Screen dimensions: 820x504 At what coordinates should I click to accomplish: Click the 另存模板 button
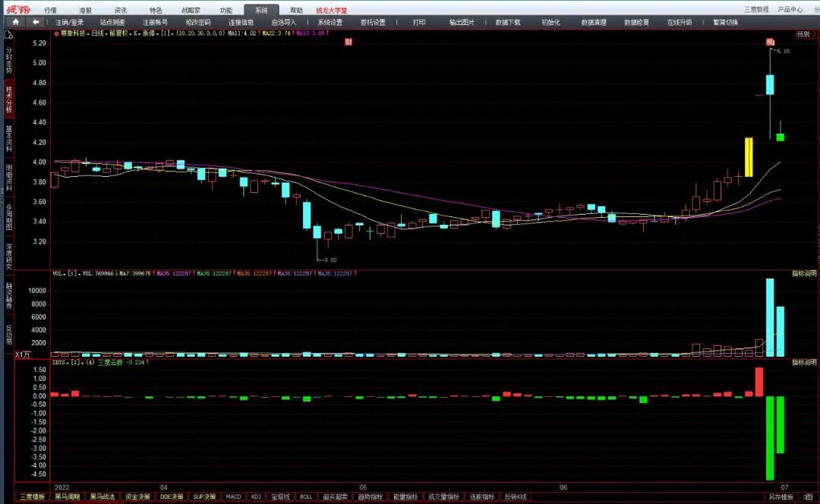coord(781,497)
